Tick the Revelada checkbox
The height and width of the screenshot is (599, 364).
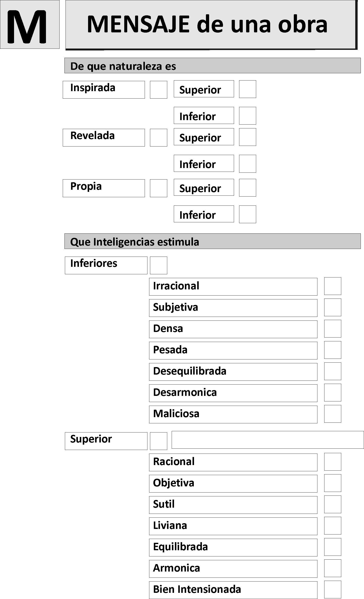point(158,138)
